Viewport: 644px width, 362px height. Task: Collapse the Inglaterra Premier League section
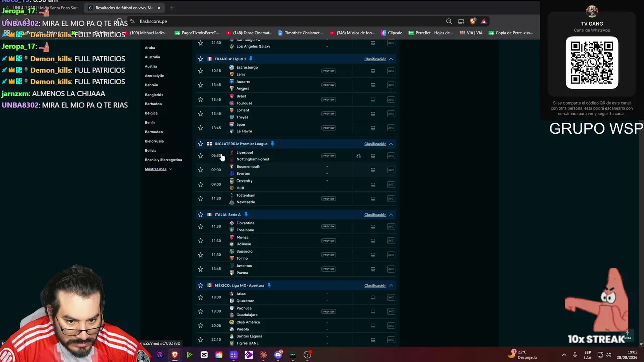(x=391, y=144)
